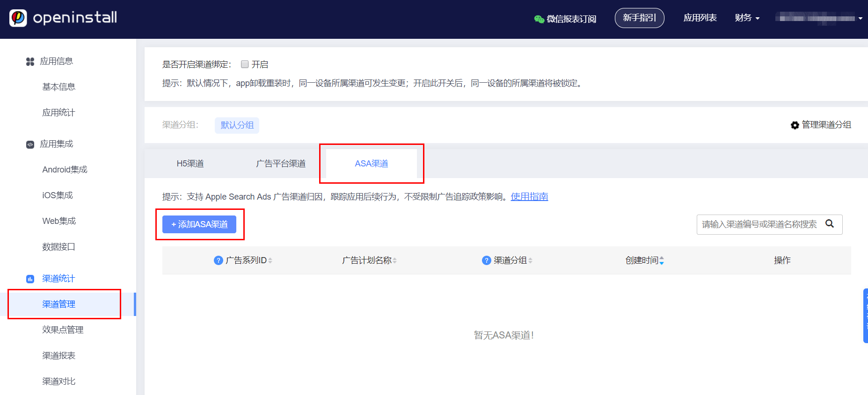Click the 新手指引 button
The image size is (868, 395).
(x=639, y=18)
